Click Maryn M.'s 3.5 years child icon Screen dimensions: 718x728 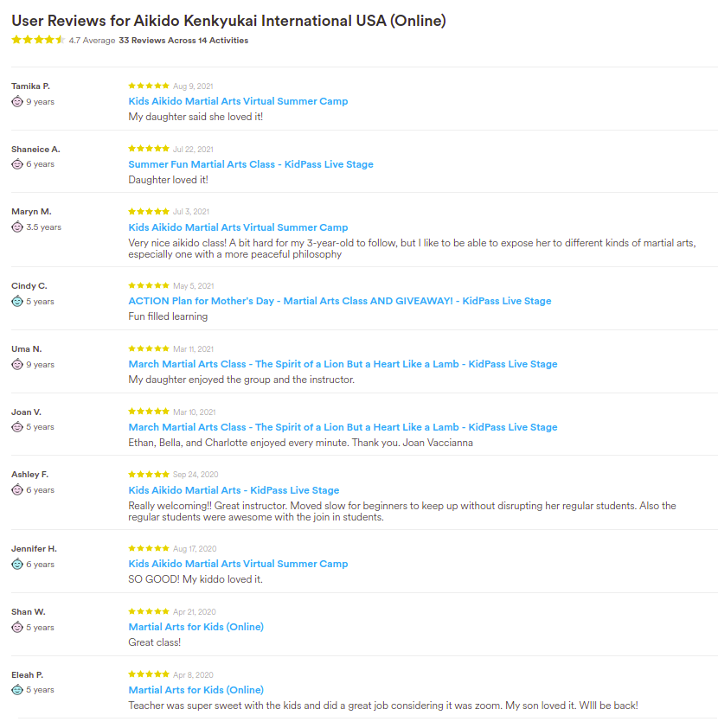[17, 227]
